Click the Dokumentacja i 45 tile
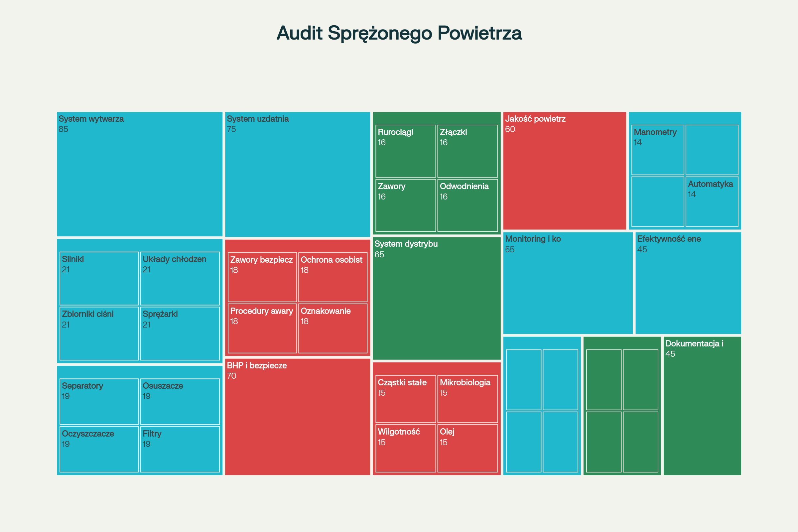 [702, 406]
